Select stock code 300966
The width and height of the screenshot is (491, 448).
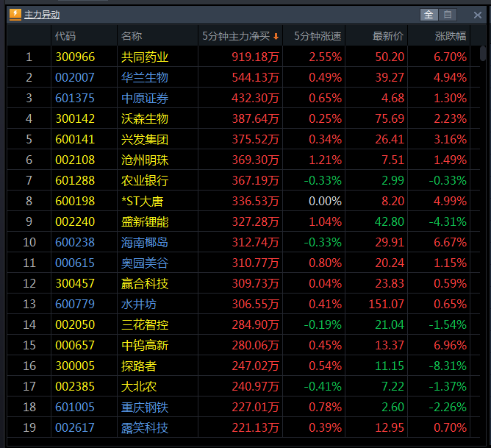[x=75, y=57]
